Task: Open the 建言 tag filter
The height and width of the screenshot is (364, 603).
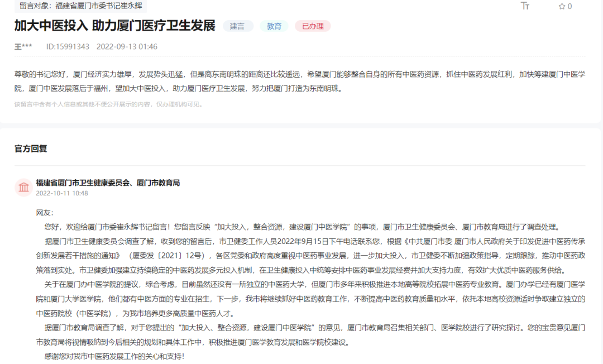Action: click(238, 26)
